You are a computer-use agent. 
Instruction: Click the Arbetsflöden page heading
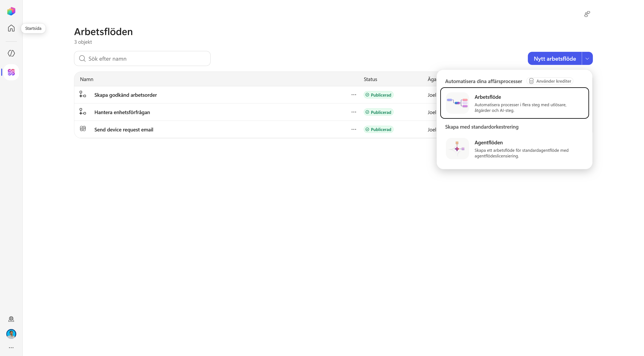click(103, 31)
